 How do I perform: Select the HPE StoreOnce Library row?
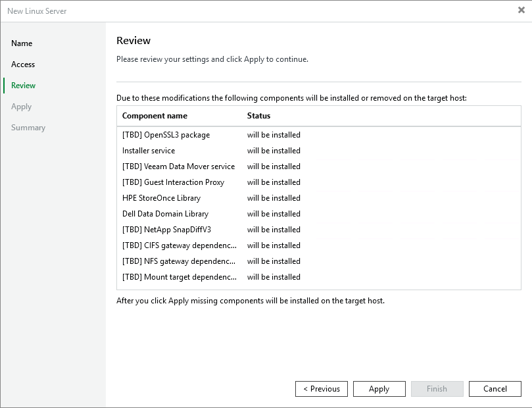[161, 198]
